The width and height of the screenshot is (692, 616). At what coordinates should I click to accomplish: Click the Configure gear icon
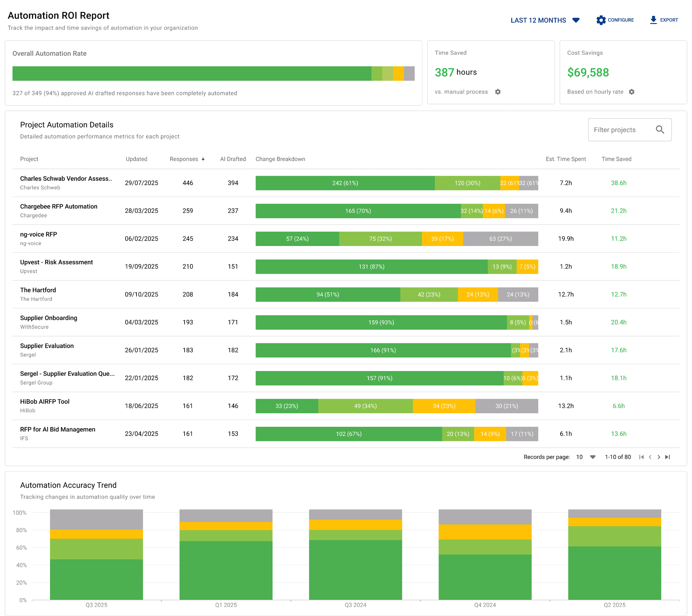coord(600,20)
